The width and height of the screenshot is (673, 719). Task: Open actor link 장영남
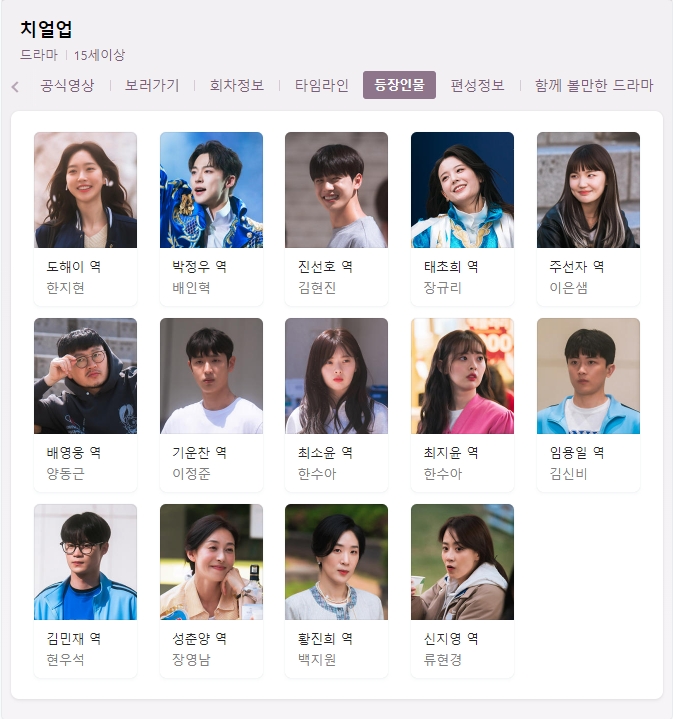click(191, 660)
